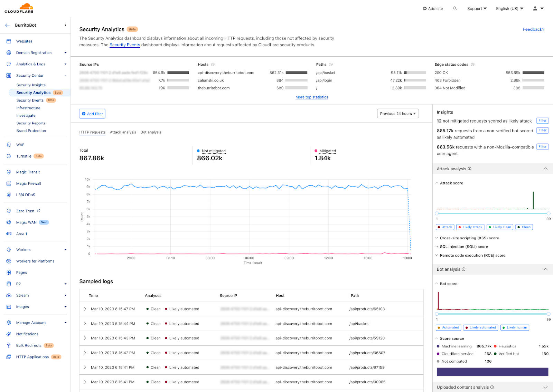
Task: Toggle the Automated bot score badge
Action: tap(448, 327)
